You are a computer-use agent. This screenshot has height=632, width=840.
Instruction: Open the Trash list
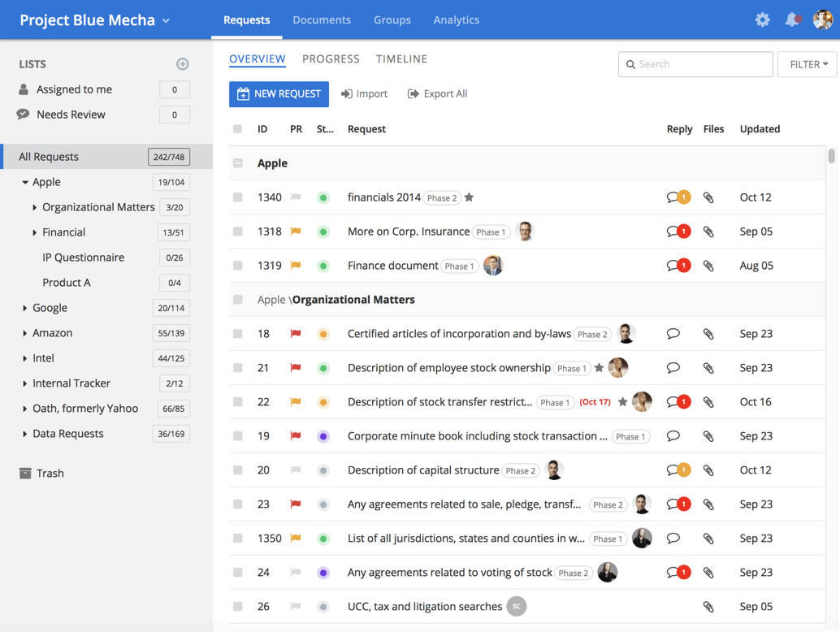click(x=50, y=473)
